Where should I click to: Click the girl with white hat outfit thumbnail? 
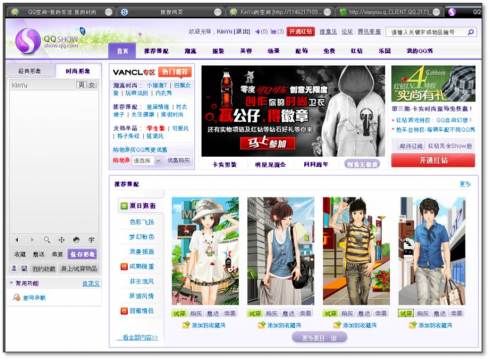(x=205, y=251)
